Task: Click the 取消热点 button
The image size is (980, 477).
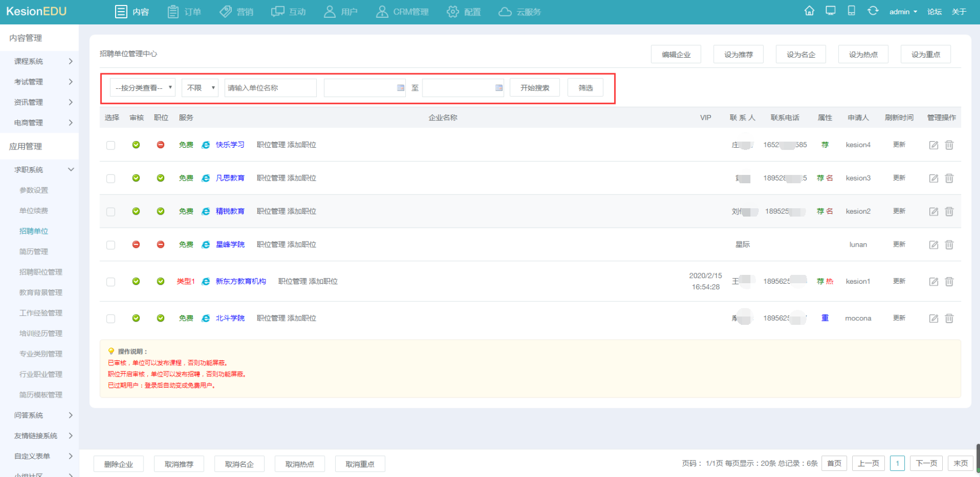Action: tap(300, 464)
